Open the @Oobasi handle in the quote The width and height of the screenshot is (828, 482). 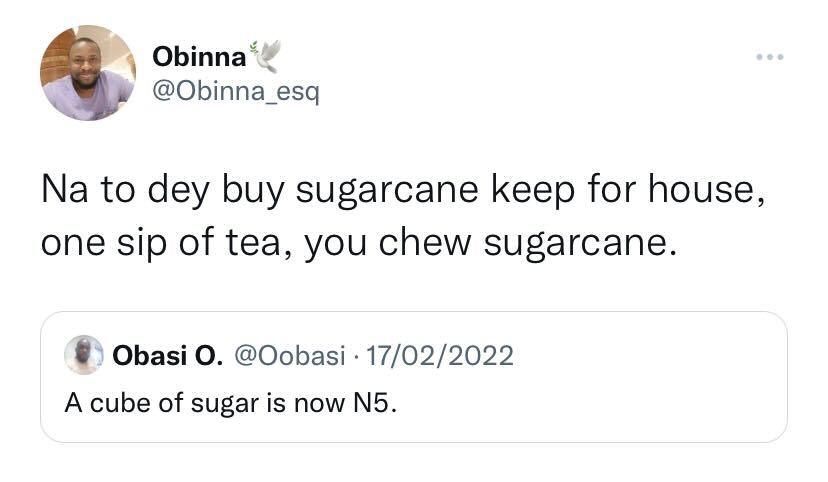click(x=289, y=355)
